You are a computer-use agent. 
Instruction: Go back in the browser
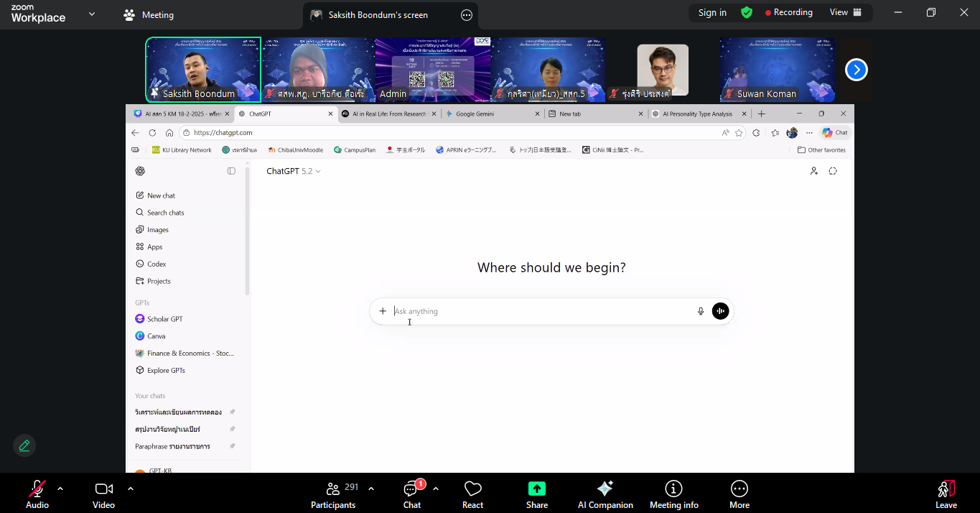135,133
